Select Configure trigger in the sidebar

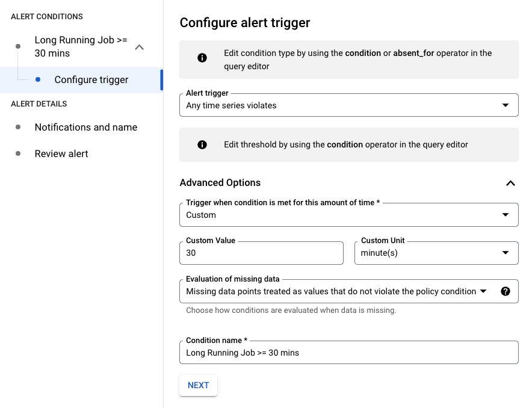pos(81,79)
